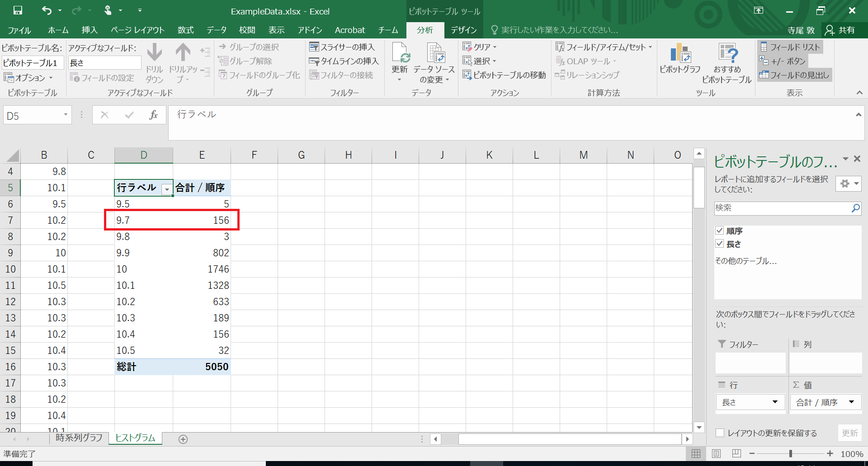868x466 pixels.
Task: Switch to the デザイン ribbon tab
Action: (x=463, y=30)
